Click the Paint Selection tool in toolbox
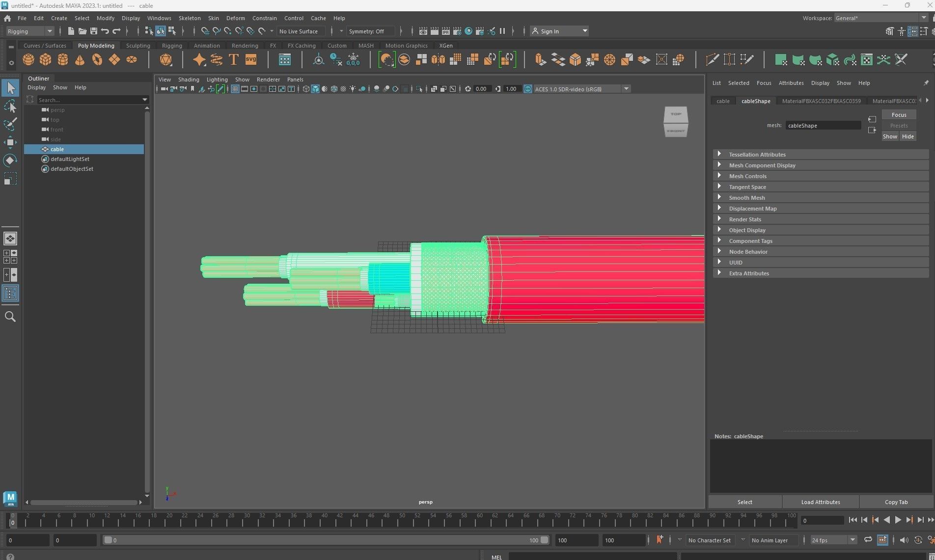The width and height of the screenshot is (935, 560). 10,124
